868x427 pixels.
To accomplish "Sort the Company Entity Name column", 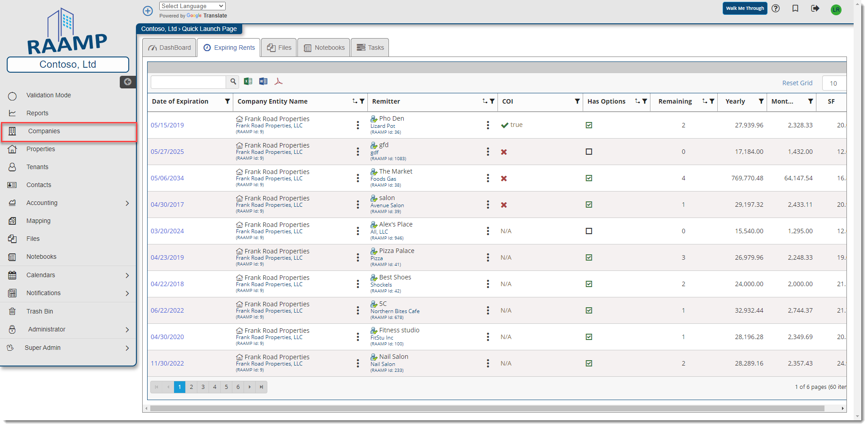I will (x=355, y=101).
